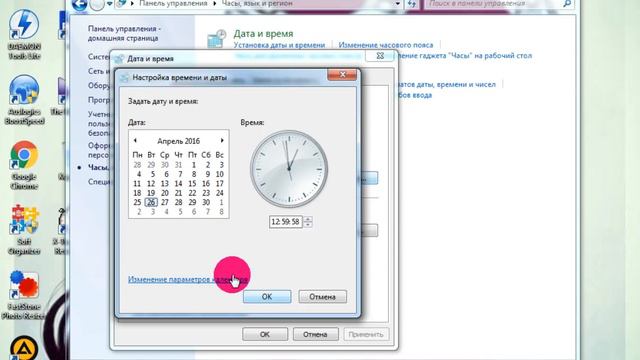Open the address bar history dropdown arrow
Screen dimensions: 640x360
(x=398, y=4)
